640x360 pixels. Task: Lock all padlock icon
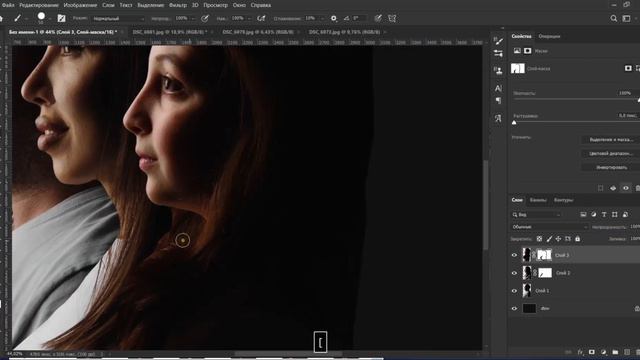pyautogui.click(x=578, y=239)
